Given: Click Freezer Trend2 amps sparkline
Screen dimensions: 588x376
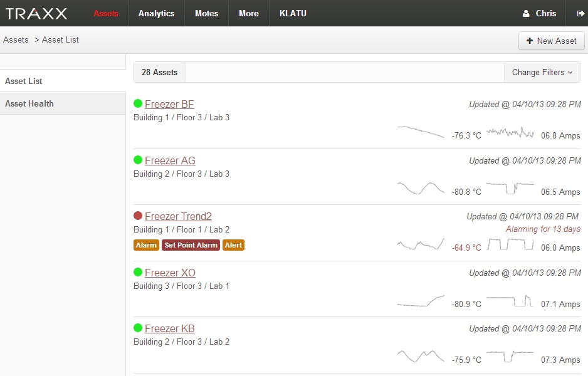Looking at the screenshot, I should tap(510, 244).
